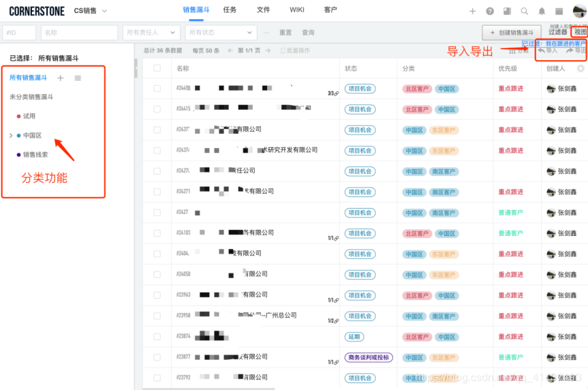Viewport: 588px width, 390px height.
Task: Click the 导出 export button
Action: (x=576, y=50)
